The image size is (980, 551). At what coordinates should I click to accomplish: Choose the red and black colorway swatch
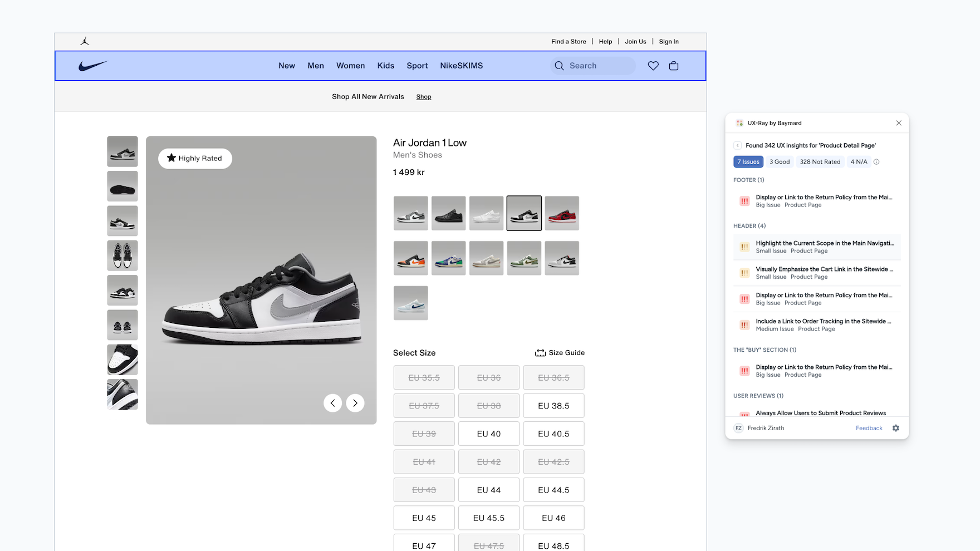click(x=562, y=213)
